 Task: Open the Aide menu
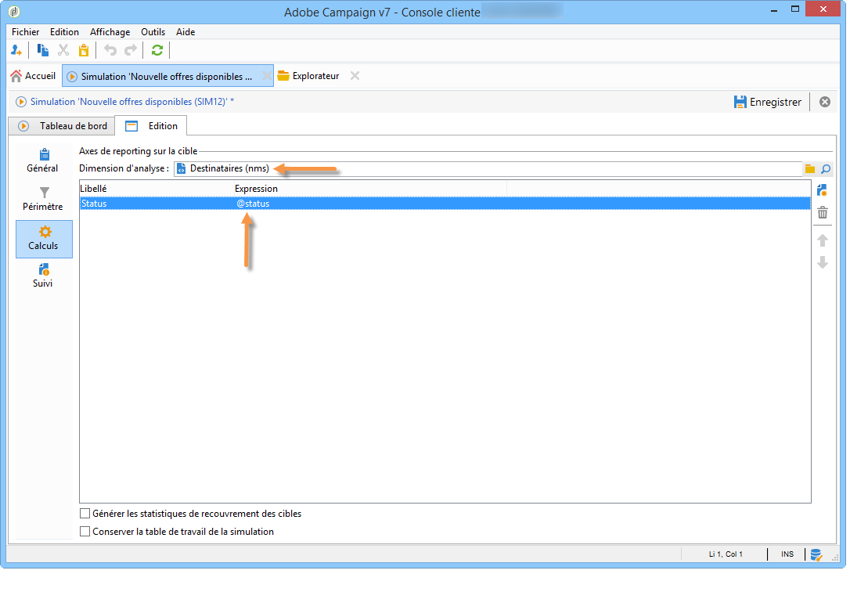185,32
